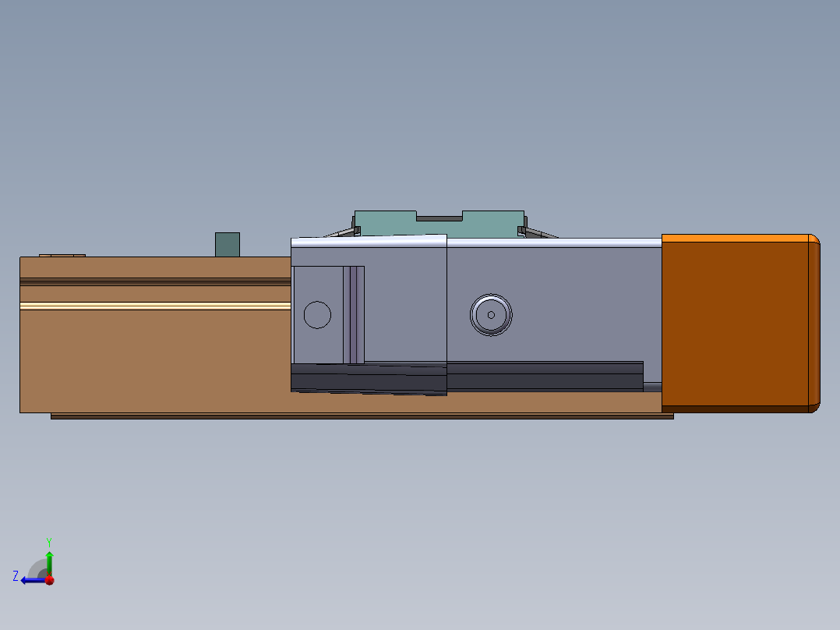The image size is (840, 630).
Task: Select the dark groove near top of brown base
Action: (155, 281)
